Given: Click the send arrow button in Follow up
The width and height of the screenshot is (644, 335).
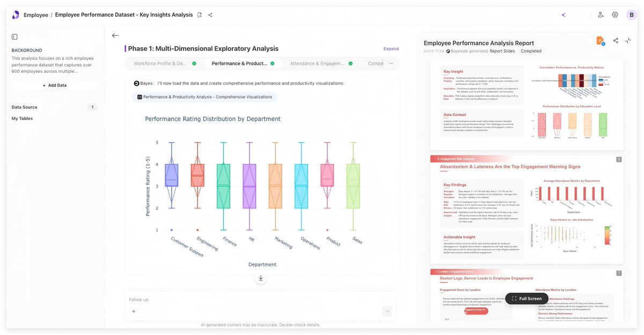Looking at the screenshot, I should tap(387, 311).
